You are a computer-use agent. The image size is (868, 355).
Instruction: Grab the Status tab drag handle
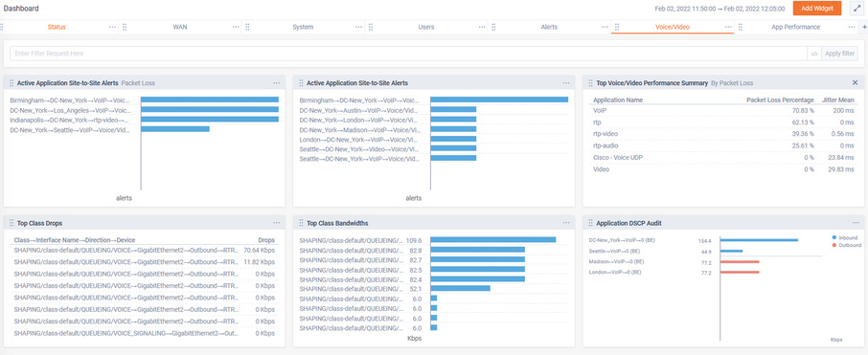(x=2, y=27)
